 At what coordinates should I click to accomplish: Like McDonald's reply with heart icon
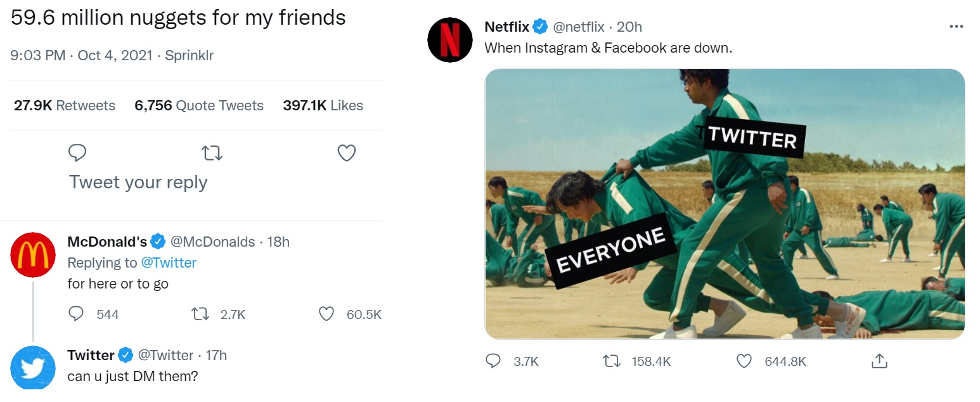pos(326,314)
